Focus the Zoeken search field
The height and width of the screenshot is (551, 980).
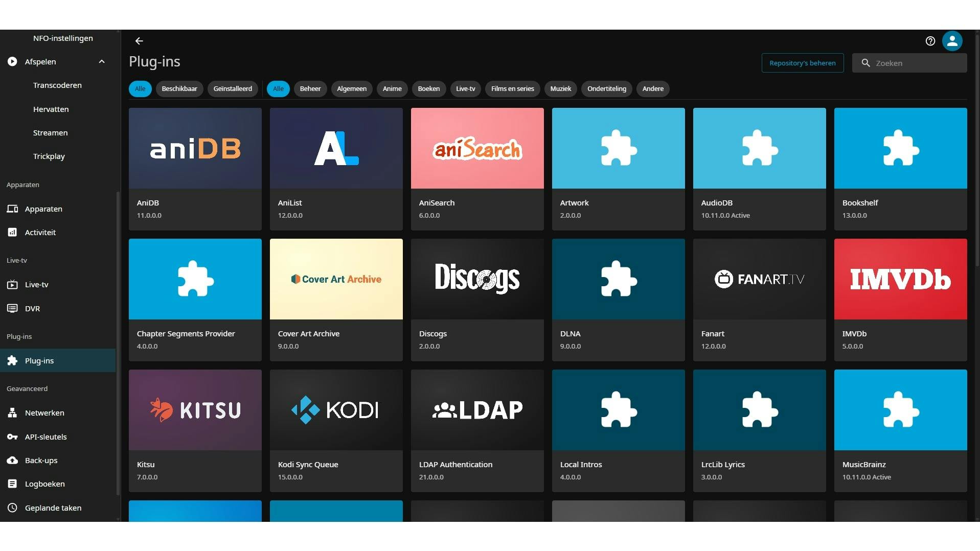(x=909, y=63)
